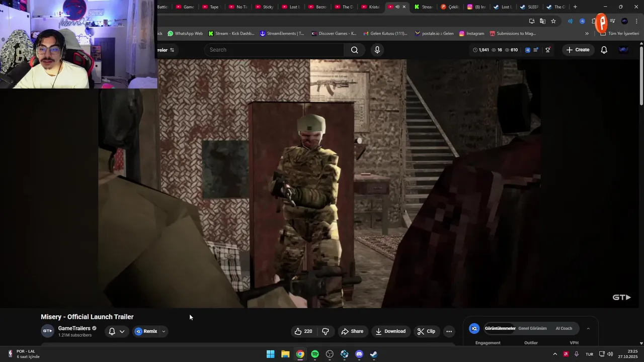This screenshot has height=362, width=644.
Task: Open Spotify from the taskbar
Action: [315, 354]
